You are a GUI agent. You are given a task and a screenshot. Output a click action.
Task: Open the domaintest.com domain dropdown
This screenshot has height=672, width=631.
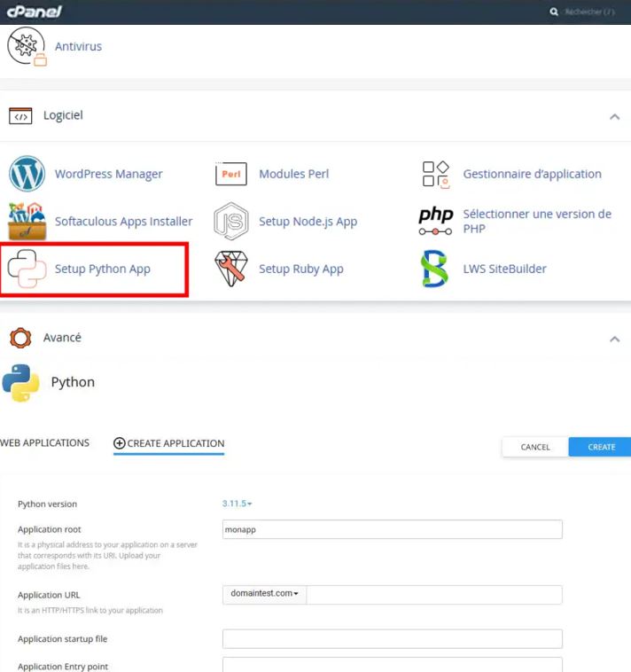264,594
